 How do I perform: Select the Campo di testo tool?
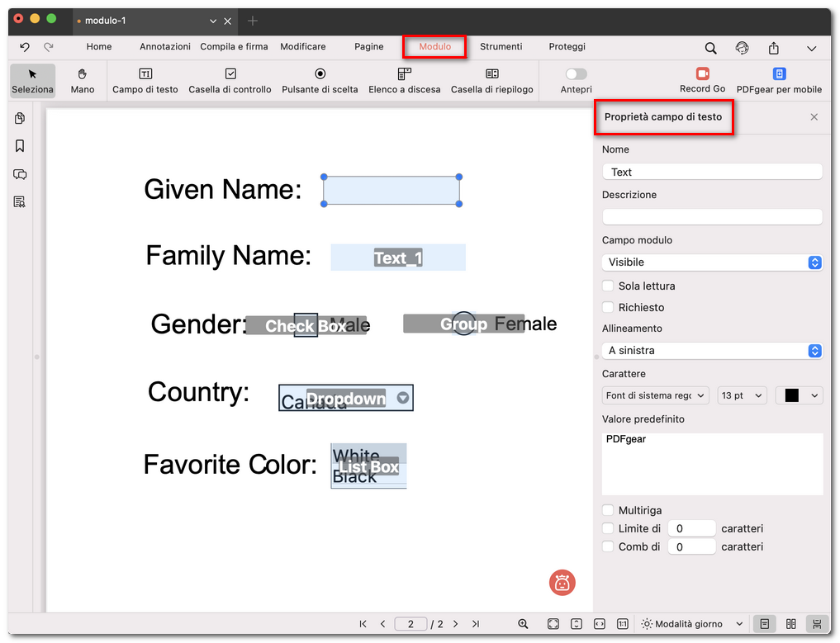click(145, 80)
